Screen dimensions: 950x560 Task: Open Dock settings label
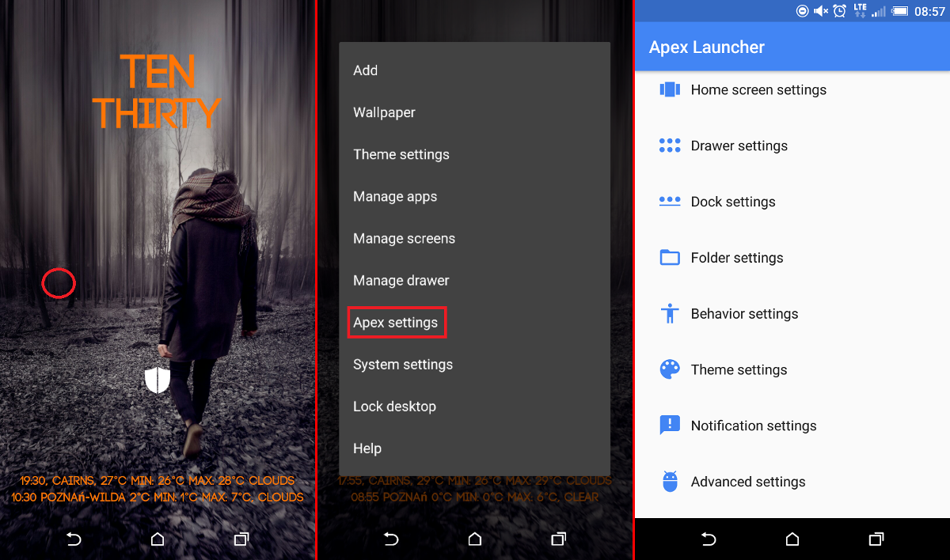pyautogui.click(x=733, y=202)
